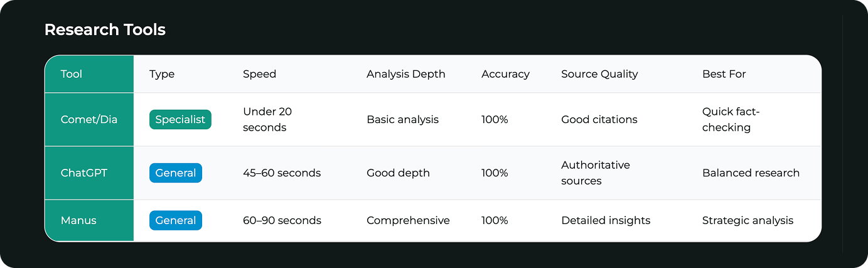
Task: Click the 'Under 20 seconds' speed cell
Action: tap(267, 119)
